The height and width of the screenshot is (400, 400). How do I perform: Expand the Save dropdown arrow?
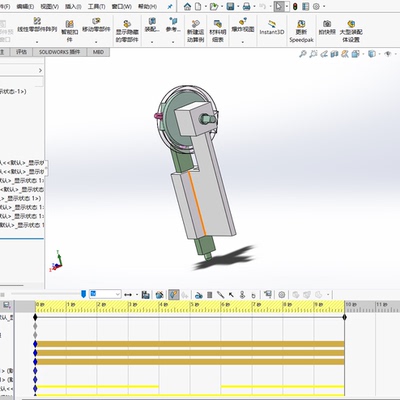238,6
